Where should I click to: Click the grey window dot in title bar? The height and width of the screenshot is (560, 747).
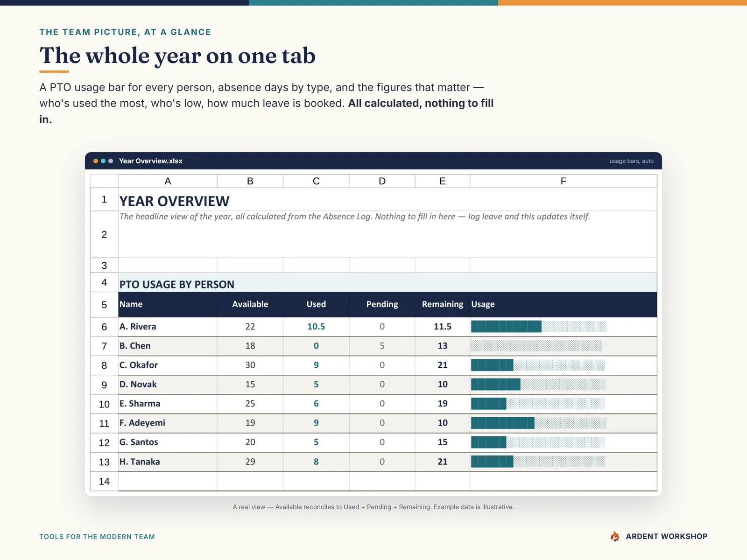click(111, 161)
